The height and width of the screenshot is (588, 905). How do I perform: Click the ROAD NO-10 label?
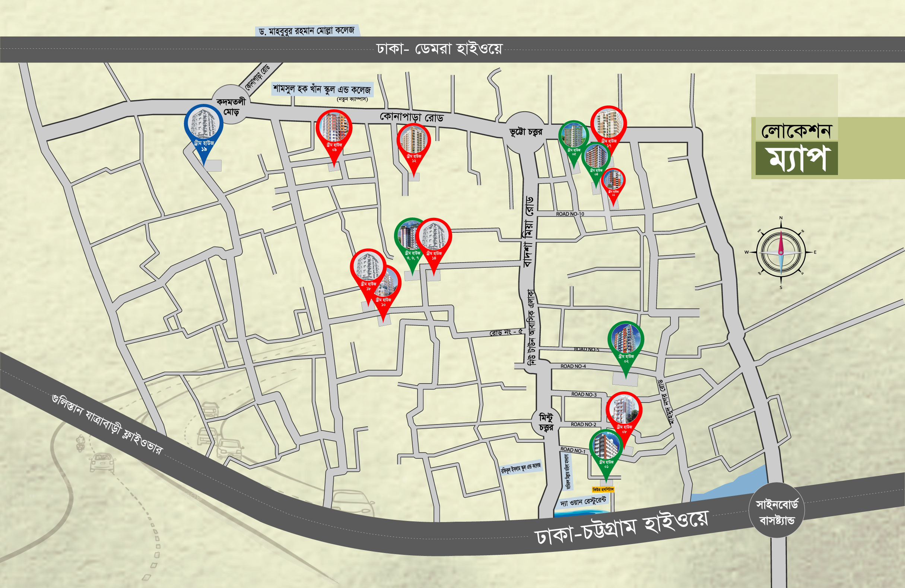click(570, 214)
